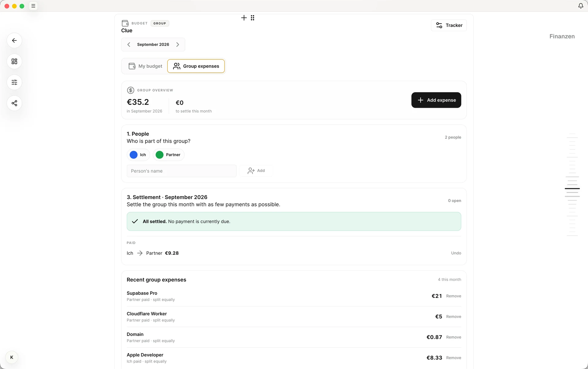Click the page outline minimap on right
This screenshot has height=369, width=588.
(572, 185)
